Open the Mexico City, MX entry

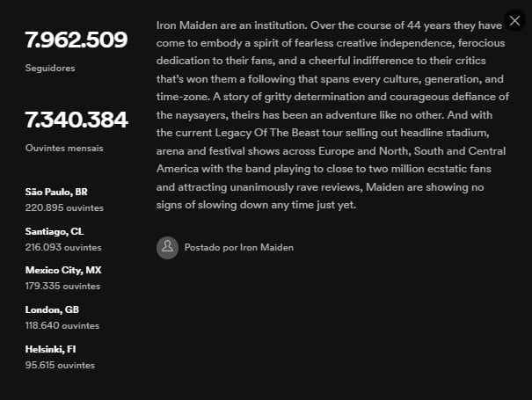[63, 270]
